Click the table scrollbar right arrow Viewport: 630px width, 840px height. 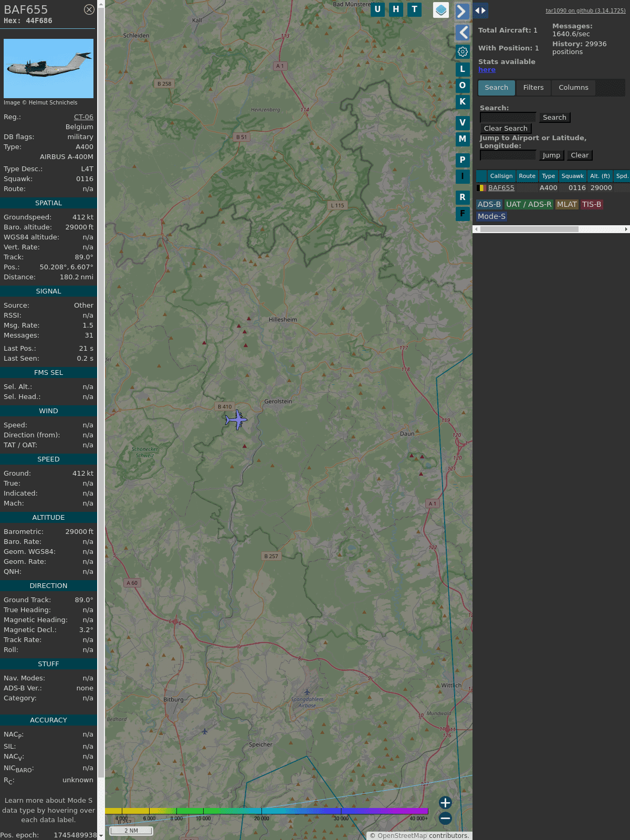tap(626, 229)
